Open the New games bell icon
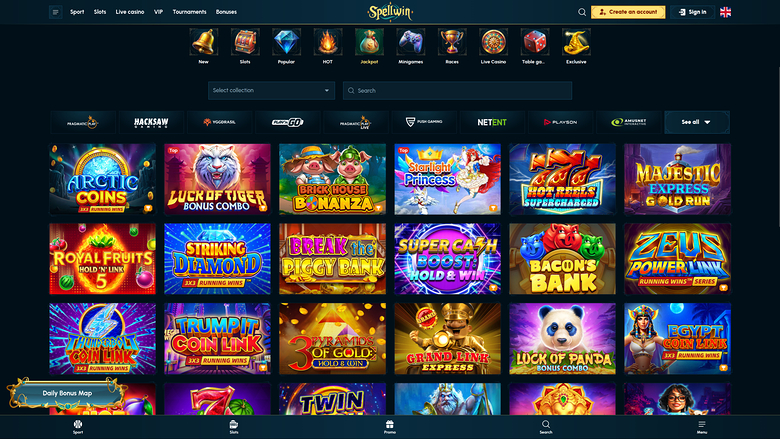Screen dimensions: 780x439 [203, 42]
